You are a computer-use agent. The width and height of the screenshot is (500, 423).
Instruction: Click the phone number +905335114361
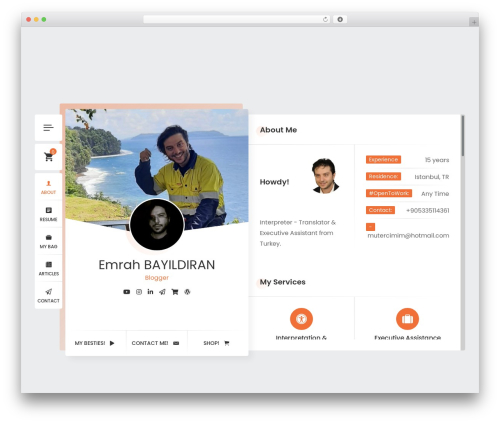pos(427,211)
